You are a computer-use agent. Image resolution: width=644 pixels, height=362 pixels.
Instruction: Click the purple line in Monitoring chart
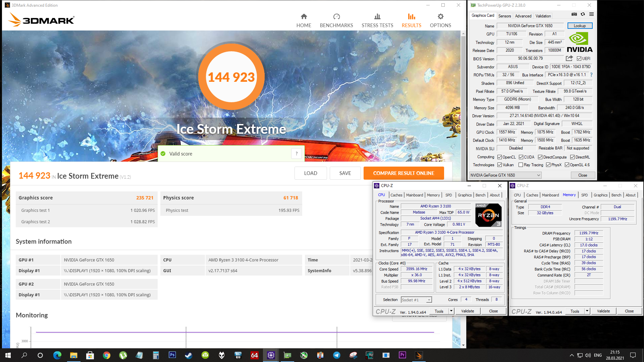235,332
